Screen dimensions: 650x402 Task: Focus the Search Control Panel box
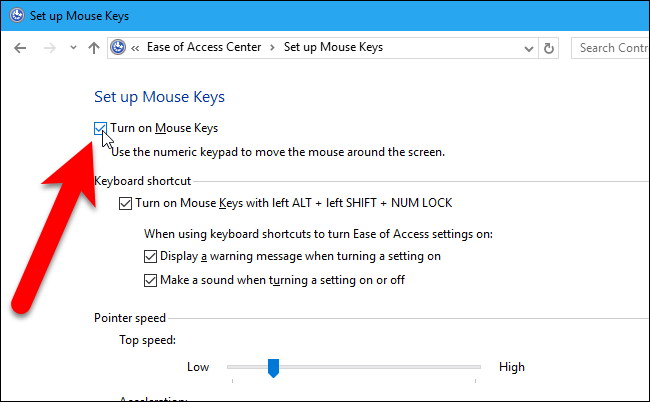[610, 48]
